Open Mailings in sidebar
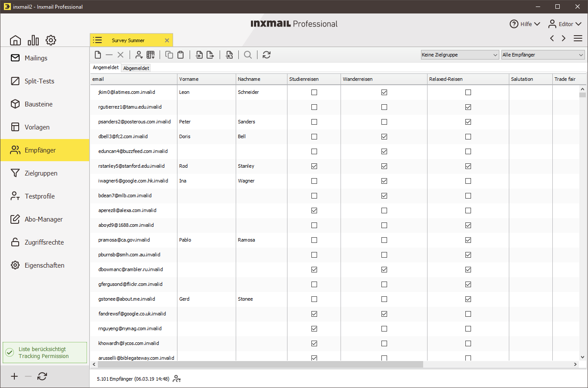 [x=45, y=58]
